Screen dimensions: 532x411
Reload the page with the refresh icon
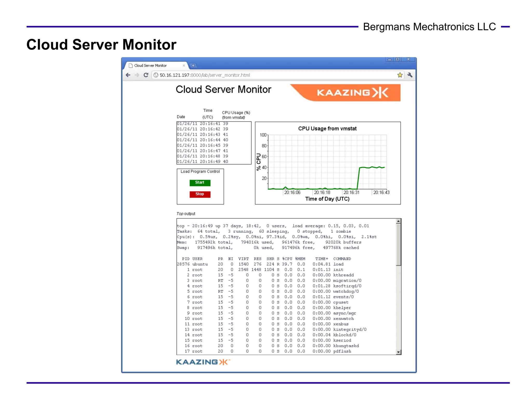pyautogui.click(x=146, y=75)
